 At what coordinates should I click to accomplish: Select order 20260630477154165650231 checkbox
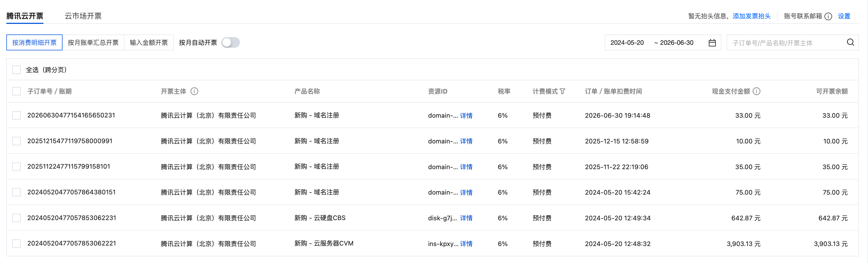coord(16,115)
